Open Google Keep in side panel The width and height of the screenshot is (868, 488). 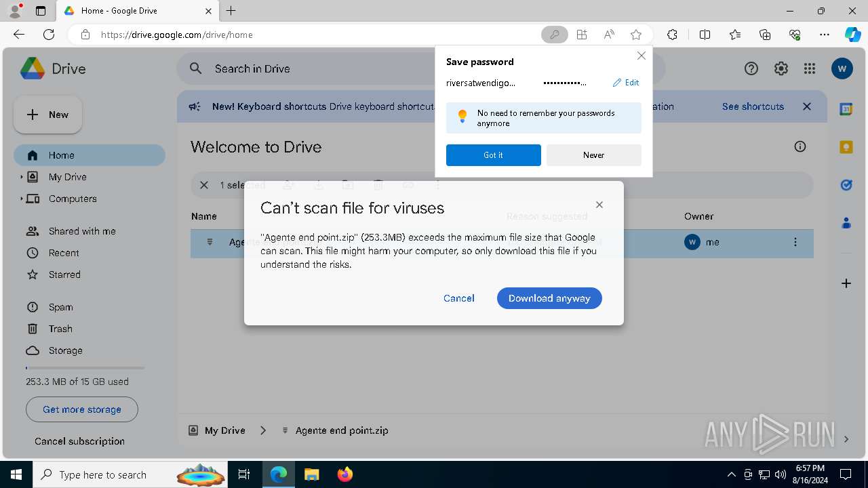pos(846,147)
